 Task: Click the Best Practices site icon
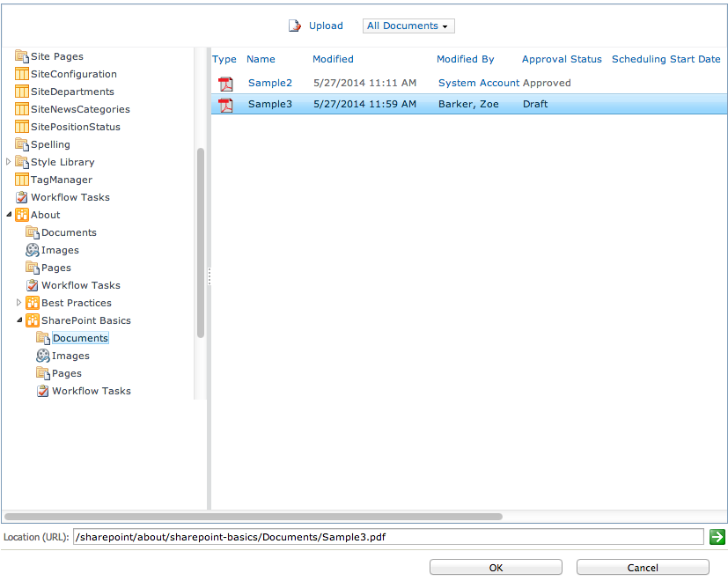coord(33,303)
